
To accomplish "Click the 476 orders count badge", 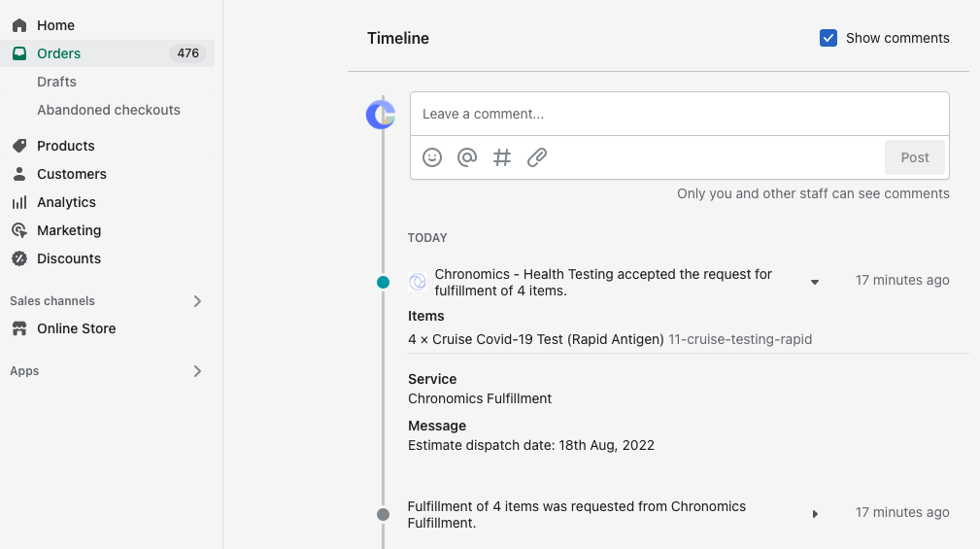I will point(187,53).
